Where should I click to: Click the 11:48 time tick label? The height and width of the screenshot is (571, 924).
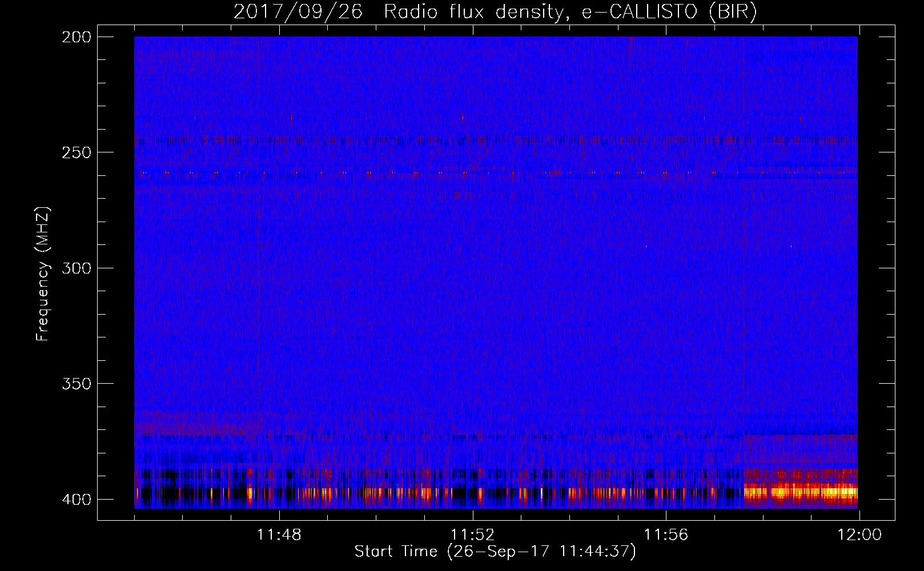(x=279, y=535)
